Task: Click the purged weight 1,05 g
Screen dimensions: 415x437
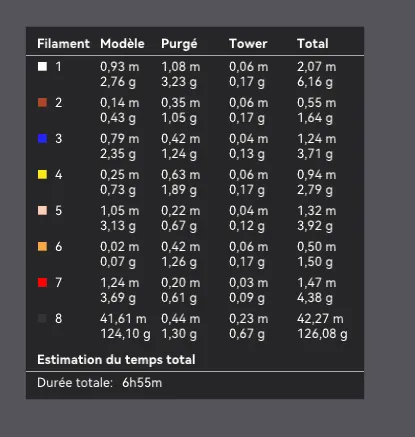Action: 179,118
